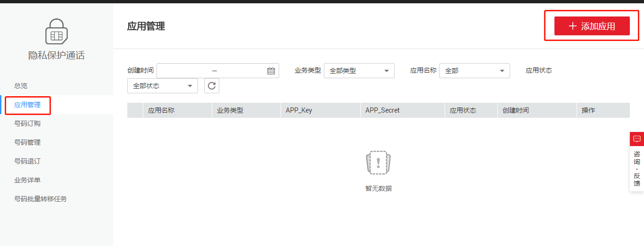Screen dimensions: 644x246
Task: Go to 号码退订 in the sidebar
Action: [27, 161]
